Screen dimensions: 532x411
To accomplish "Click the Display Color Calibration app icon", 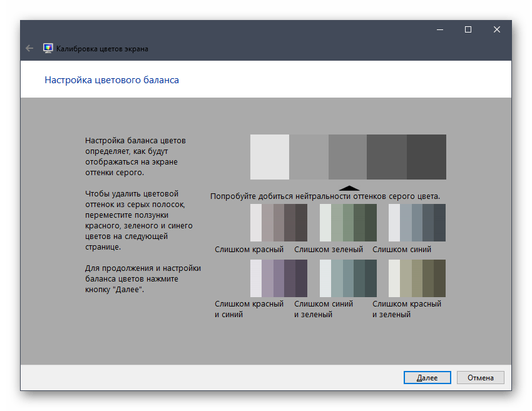I will (x=48, y=48).
